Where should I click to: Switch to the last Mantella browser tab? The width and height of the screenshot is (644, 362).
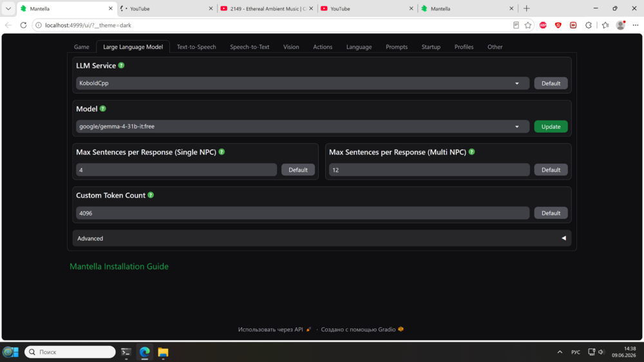[x=467, y=8]
